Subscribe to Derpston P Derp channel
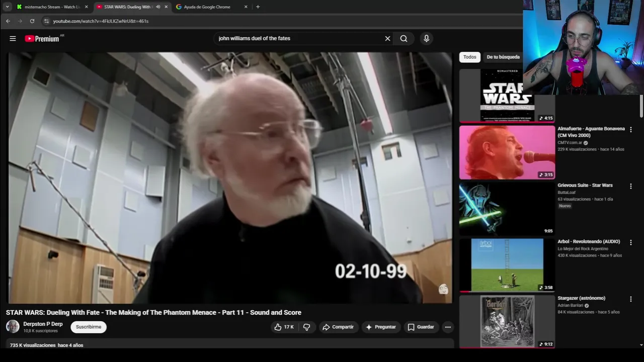The width and height of the screenshot is (644, 362). tap(89, 327)
